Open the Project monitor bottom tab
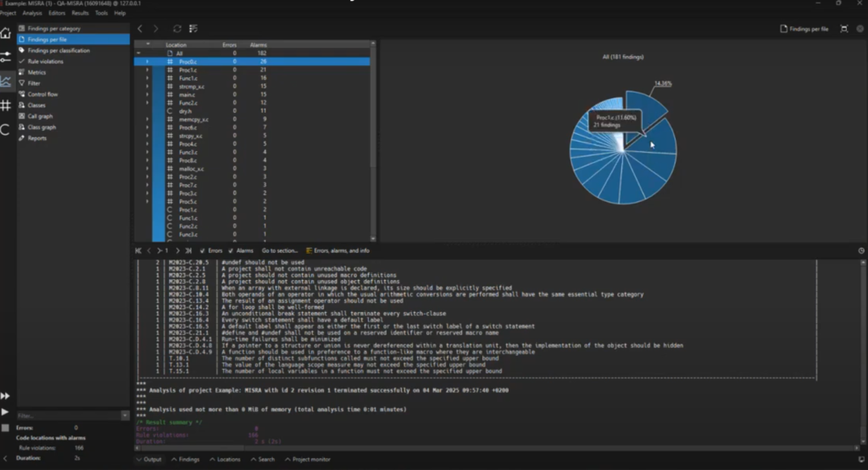The height and width of the screenshot is (470, 868). pos(308,460)
